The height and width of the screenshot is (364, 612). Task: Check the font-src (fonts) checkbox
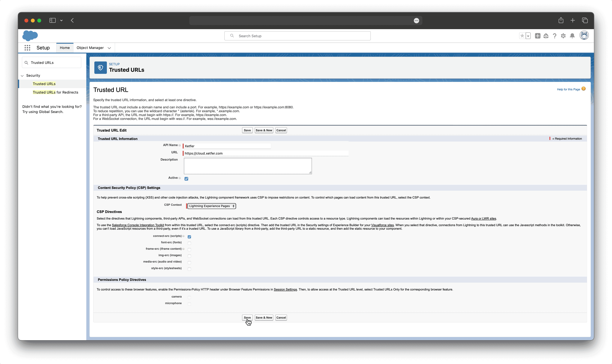(x=189, y=243)
